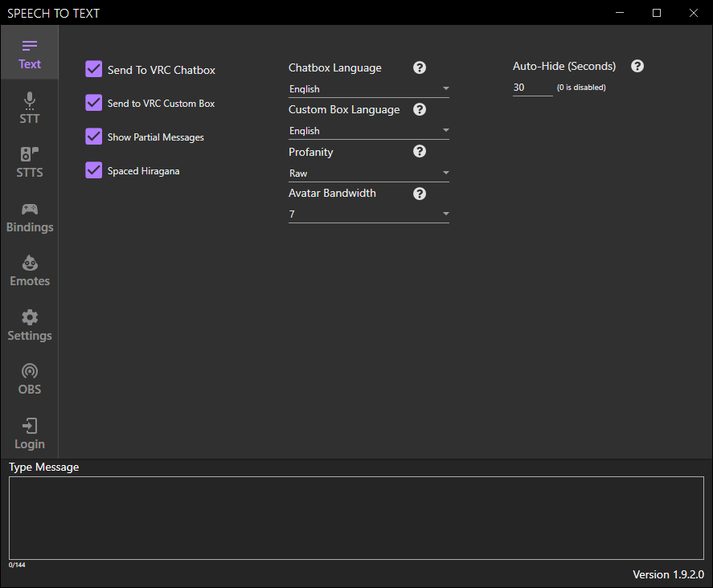Disable Spaced Hiragana option
The height and width of the screenshot is (588, 713).
click(x=94, y=170)
